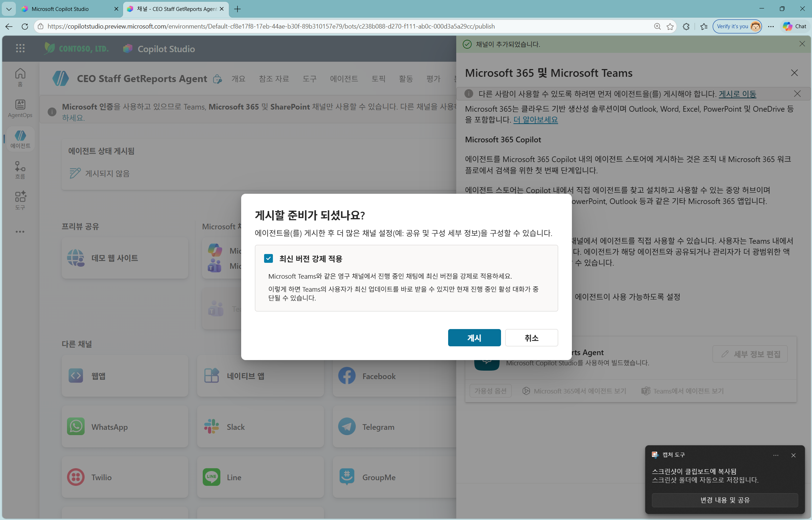The height and width of the screenshot is (520, 812).
Task: Dismiss the publish-first info message bar
Action: tap(797, 94)
